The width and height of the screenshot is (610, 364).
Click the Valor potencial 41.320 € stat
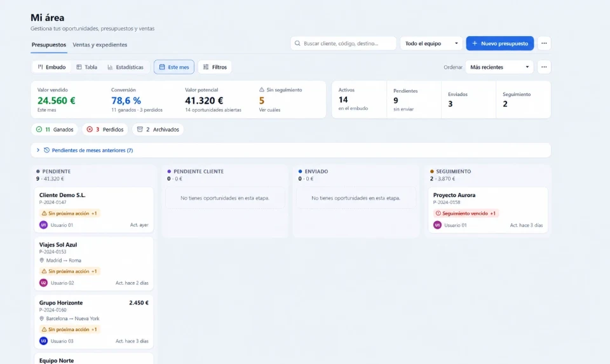pos(213,100)
